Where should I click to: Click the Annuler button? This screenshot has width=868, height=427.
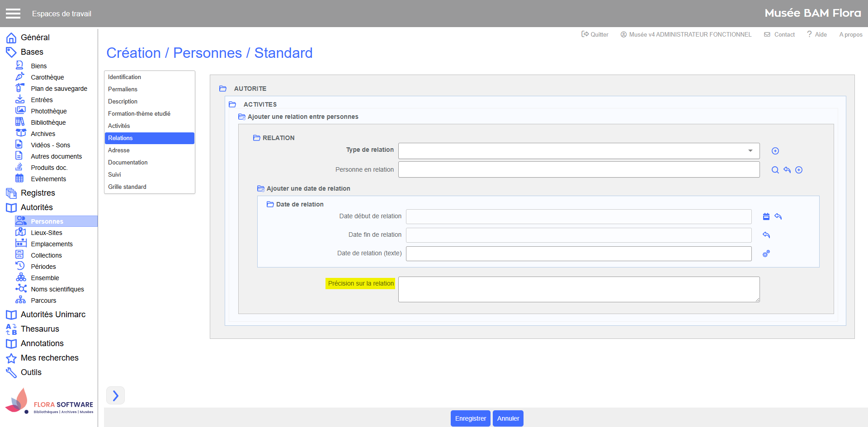tap(508, 418)
